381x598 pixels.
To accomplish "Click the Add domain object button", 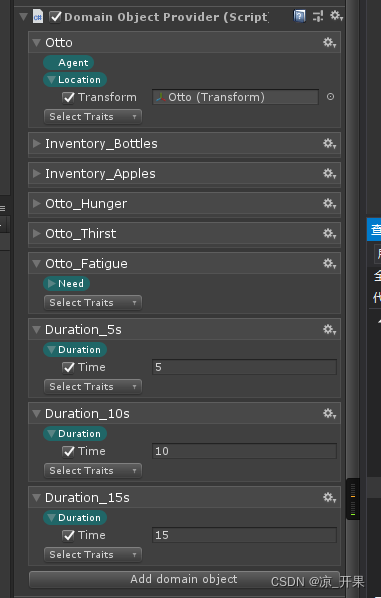I will [x=184, y=579].
